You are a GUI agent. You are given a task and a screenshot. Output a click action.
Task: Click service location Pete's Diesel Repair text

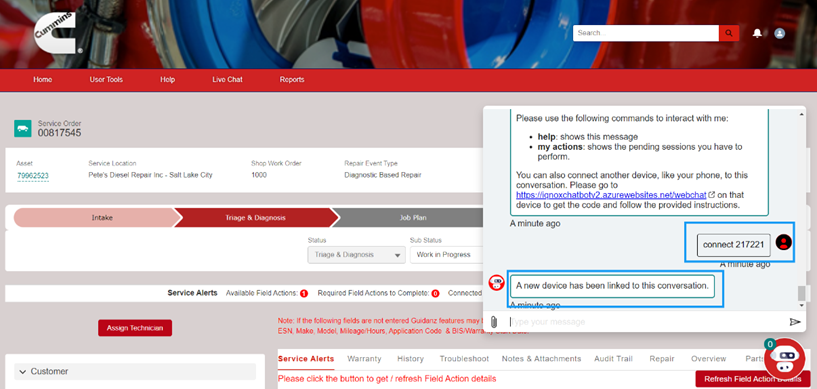coord(151,175)
